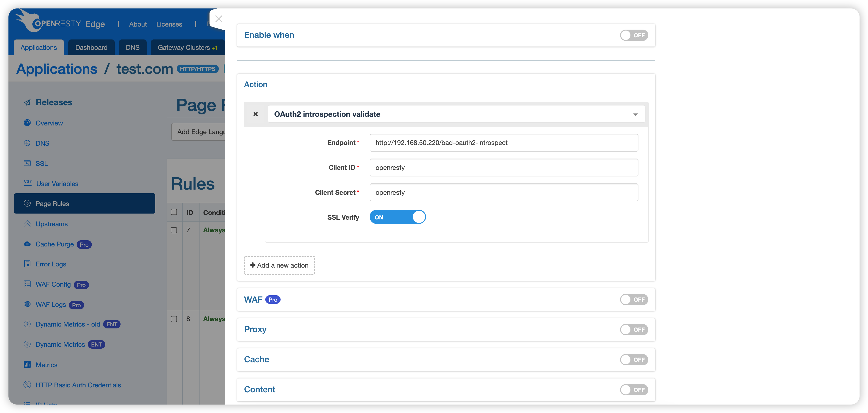
Task: Click the close X button on action
Action: click(x=255, y=114)
